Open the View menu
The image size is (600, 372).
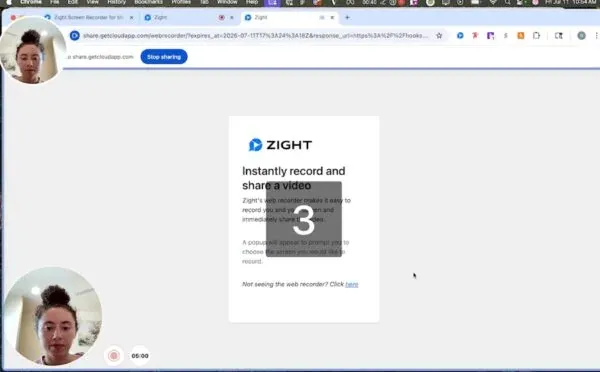92,2
